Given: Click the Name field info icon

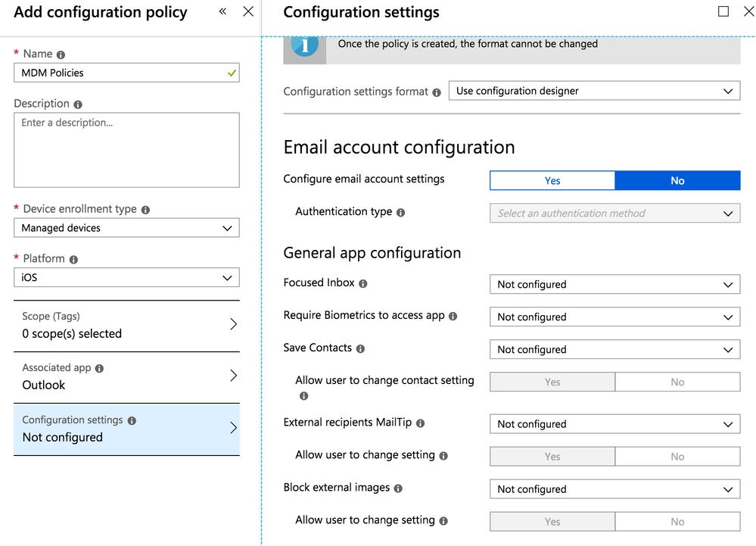Looking at the screenshot, I should coord(61,55).
